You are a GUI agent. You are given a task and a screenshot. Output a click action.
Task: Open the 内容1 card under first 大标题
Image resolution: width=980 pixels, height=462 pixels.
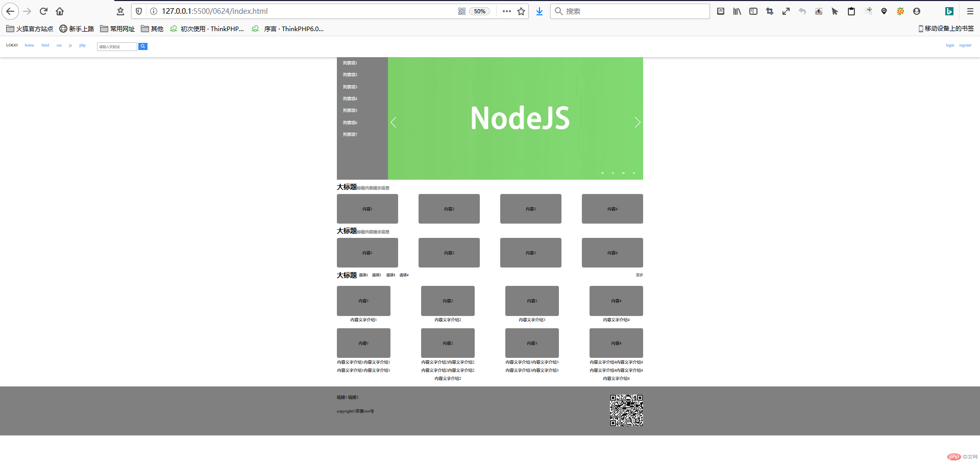[x=367, y=209]
